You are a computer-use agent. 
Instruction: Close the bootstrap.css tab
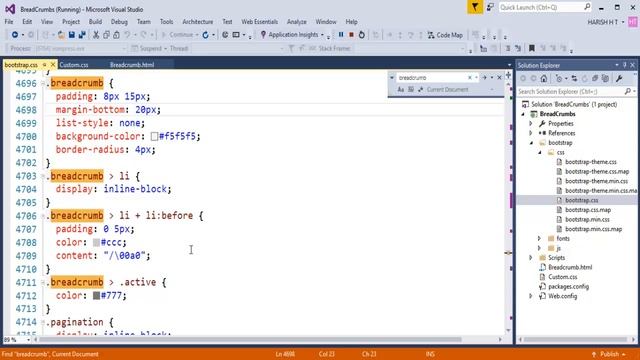[53, 64]
